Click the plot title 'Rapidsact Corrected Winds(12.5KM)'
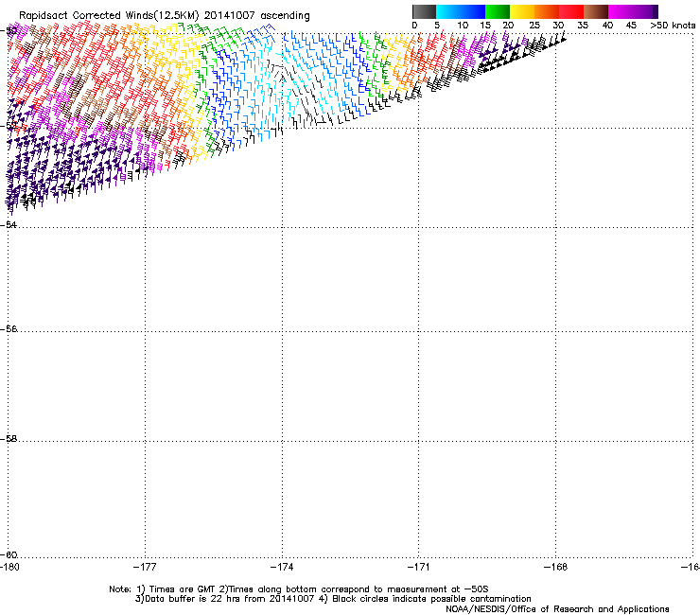This screenshot has width=700, height=615. pyautogui.click(x=109, y=16)
